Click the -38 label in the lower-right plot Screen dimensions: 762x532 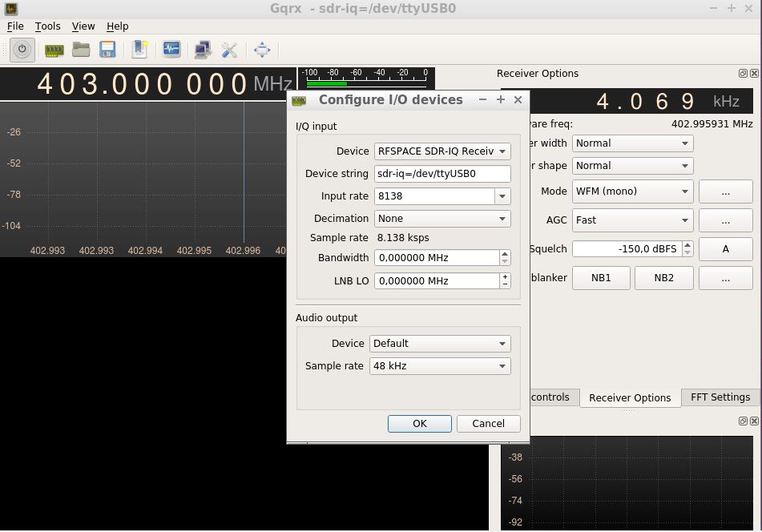coord(515,457)
